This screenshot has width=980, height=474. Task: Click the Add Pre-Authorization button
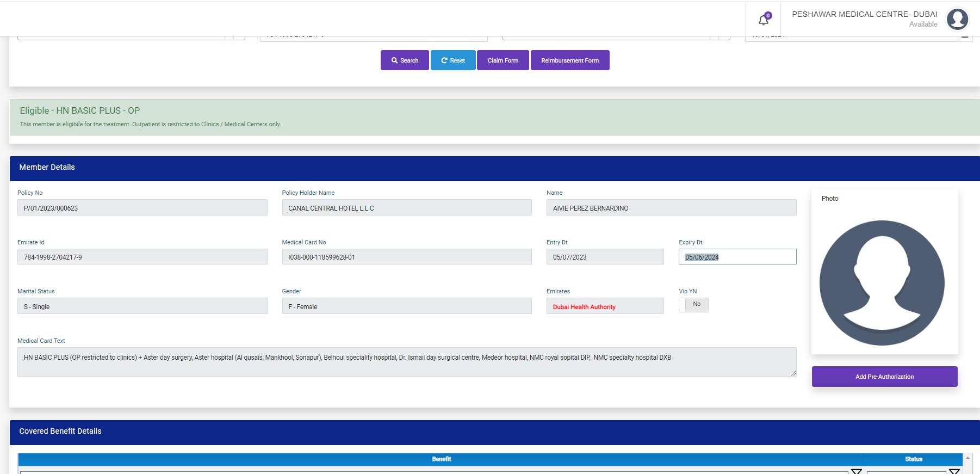(884, 377)
